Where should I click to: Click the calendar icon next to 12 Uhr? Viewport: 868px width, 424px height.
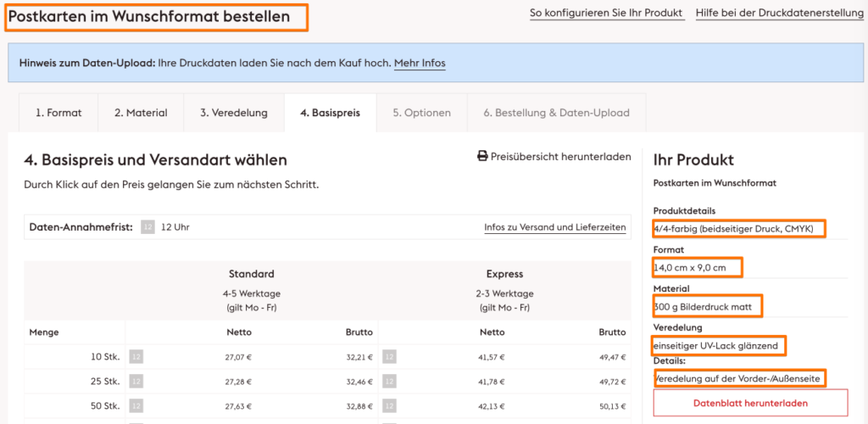pos(147,227)
